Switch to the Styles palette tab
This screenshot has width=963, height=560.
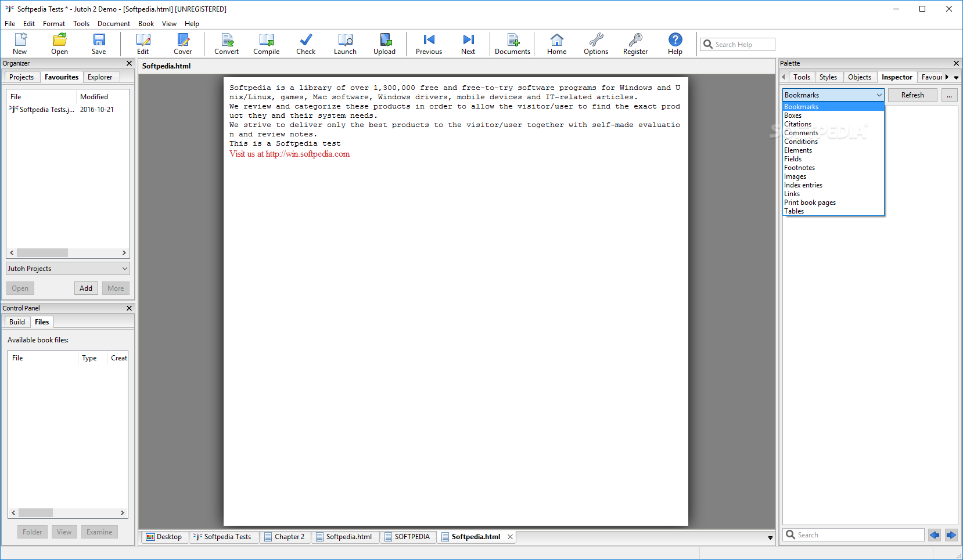pyautogui.click(x=828, y=77)
